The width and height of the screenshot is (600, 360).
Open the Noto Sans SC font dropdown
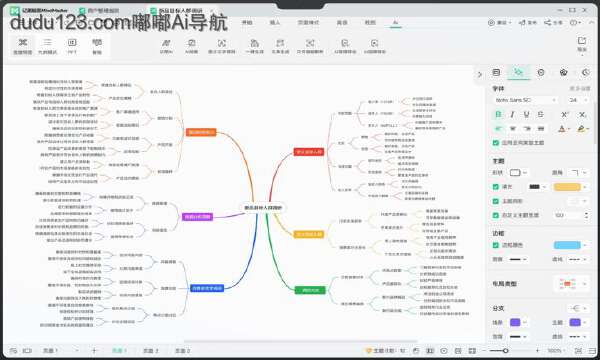coord(525,100)
